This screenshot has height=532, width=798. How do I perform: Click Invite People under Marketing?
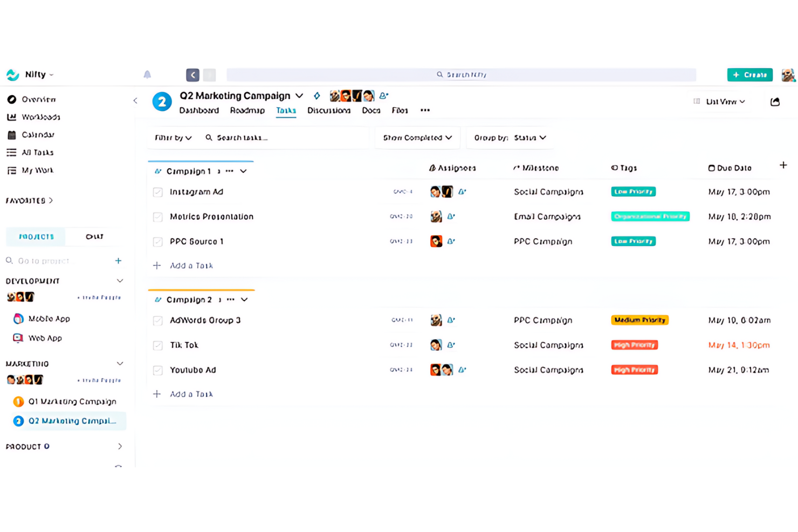click(x=99, y=381)
